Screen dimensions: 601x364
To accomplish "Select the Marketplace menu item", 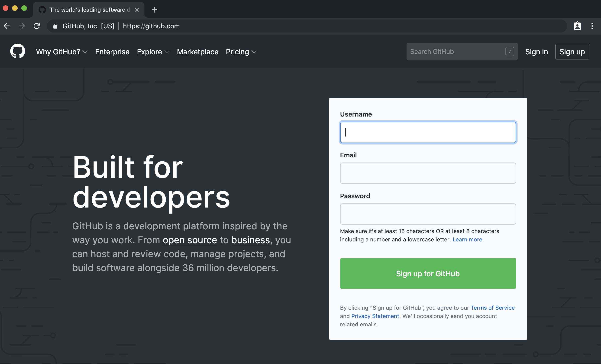I will 197,52.
